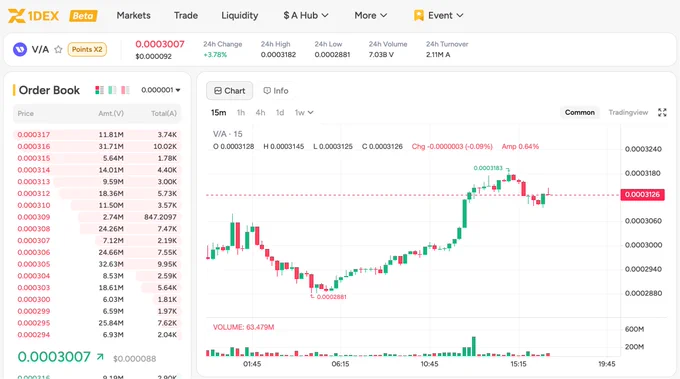Viewport: 680px width, 379px height.
Task: Click ask price 0.000316 with 31.71M amount
Action: pos(97,147)
